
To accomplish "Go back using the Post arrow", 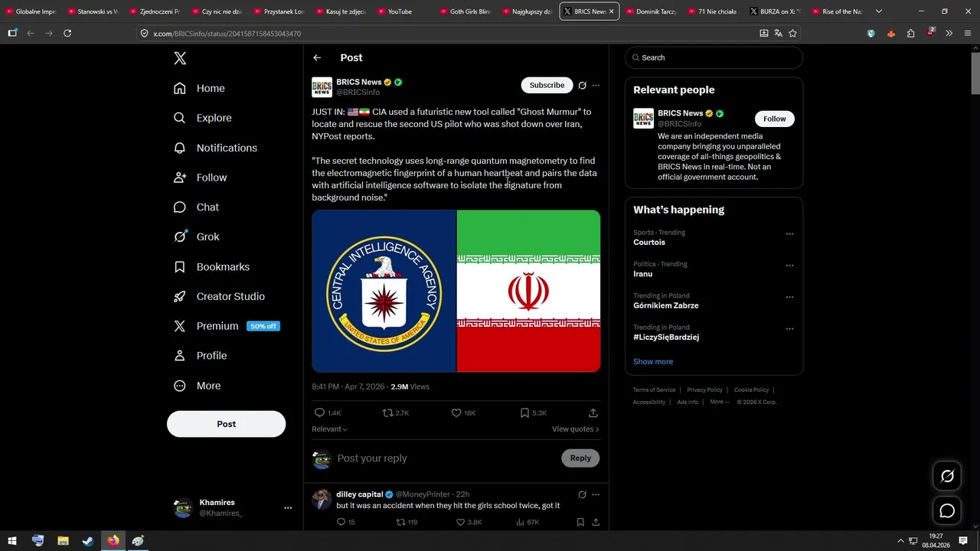I will click(317, 57).
